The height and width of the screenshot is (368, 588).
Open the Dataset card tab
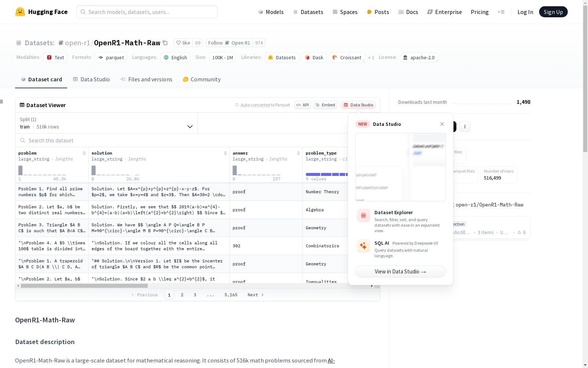[x=41, y=79]
